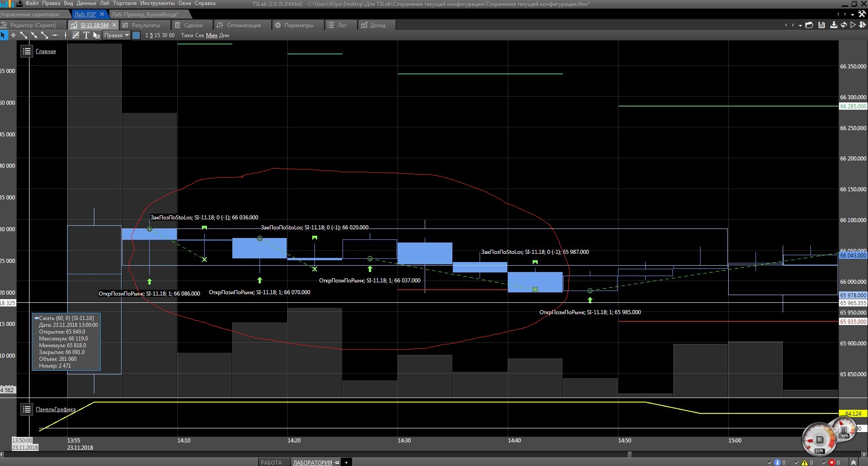The image size is (868, 466).
Task: Pick the vertical line drawing tool
Action: (x=66, y=35)
